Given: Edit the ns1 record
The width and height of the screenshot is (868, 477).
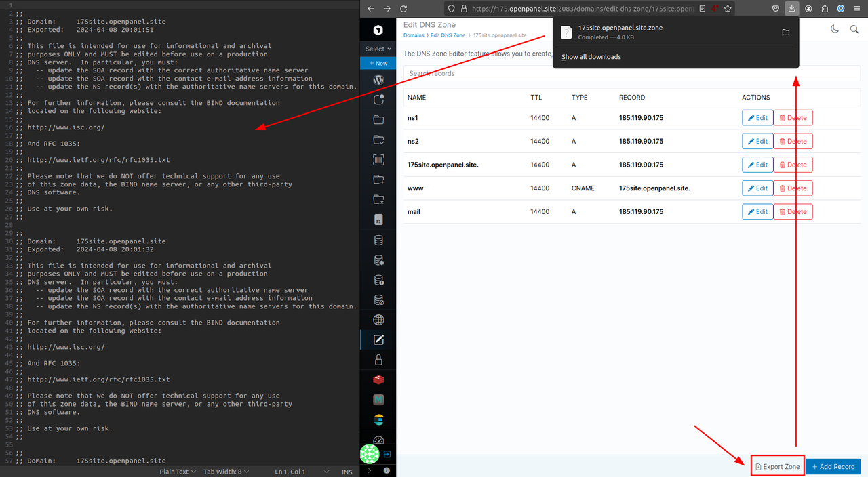Looking at the screenshot, I should pyautogui.click(x=757, y=118).
